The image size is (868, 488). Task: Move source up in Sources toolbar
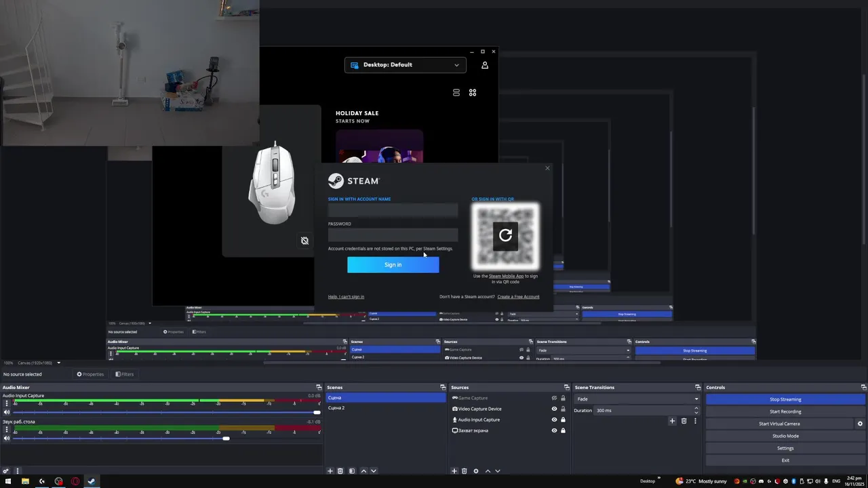[488, 471]
